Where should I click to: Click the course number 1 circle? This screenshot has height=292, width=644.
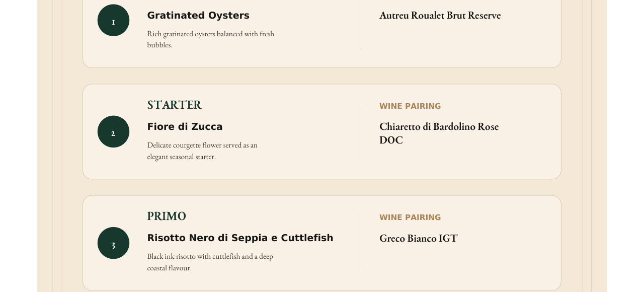[113, 20]
